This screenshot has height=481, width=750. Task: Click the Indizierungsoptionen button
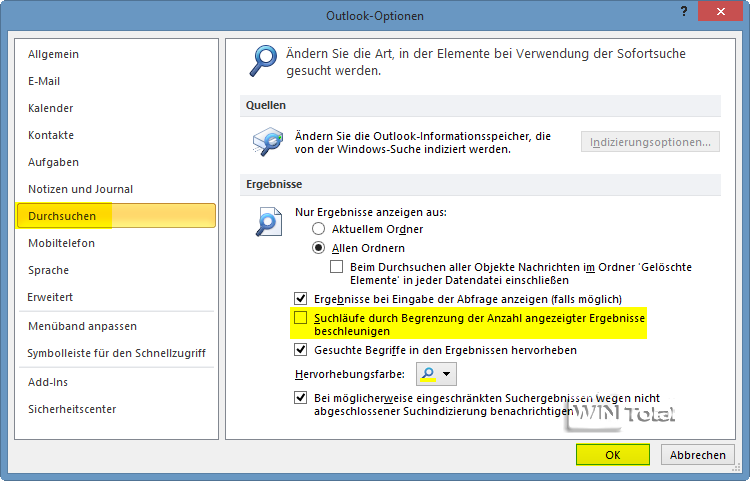pos(650,142)
